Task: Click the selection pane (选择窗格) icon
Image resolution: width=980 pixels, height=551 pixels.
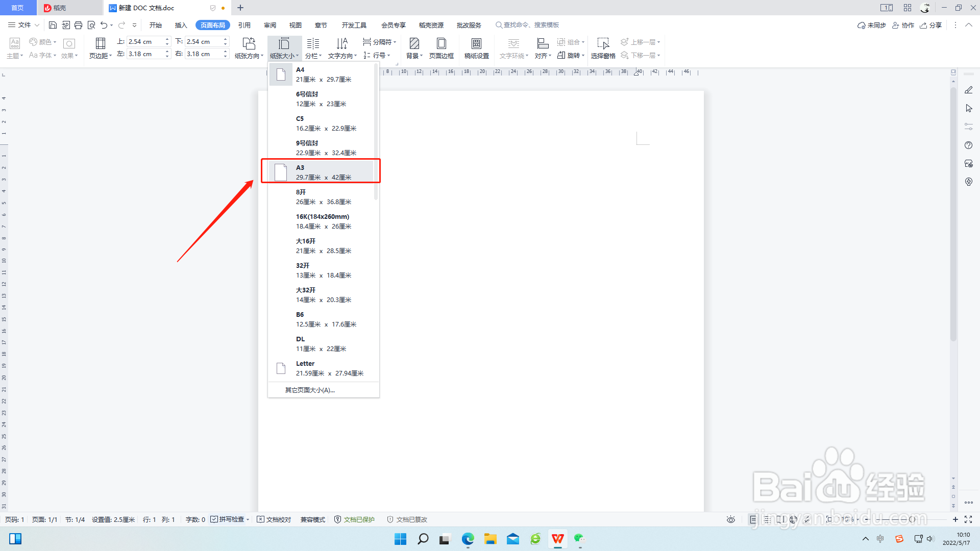Action: tap(603, 44)
